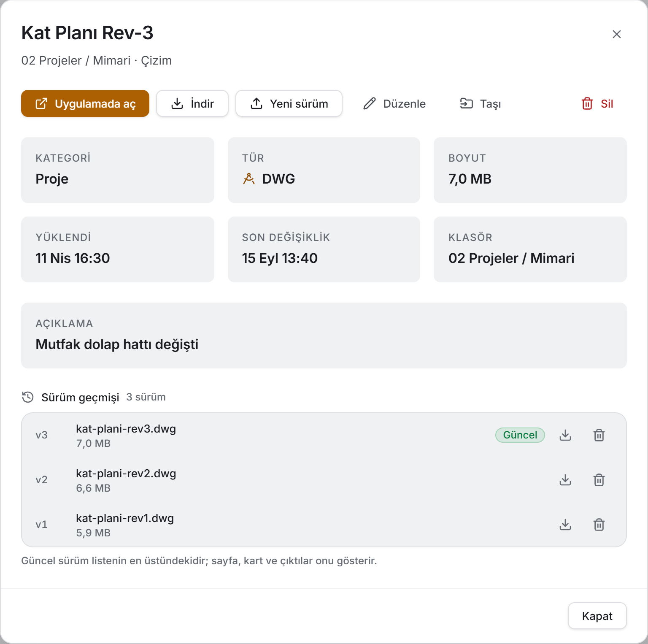648x644 pixels.
Task: Click the 5,9 MB size text
Action: (x=93, y=533)
